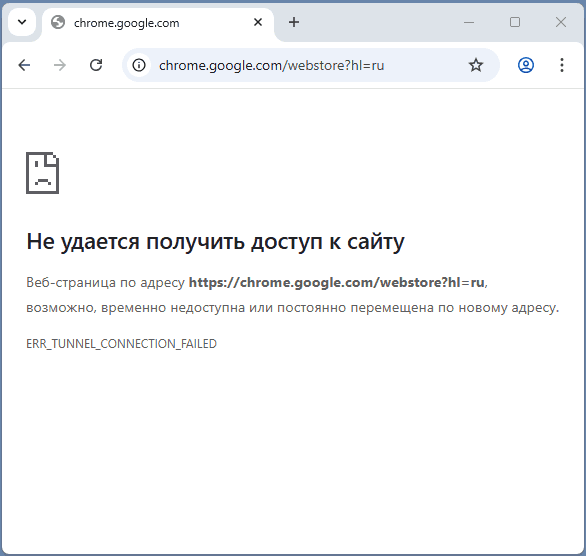Reload the current page
586x556 pixels.
pyautogui.click(x=96, y=65)
